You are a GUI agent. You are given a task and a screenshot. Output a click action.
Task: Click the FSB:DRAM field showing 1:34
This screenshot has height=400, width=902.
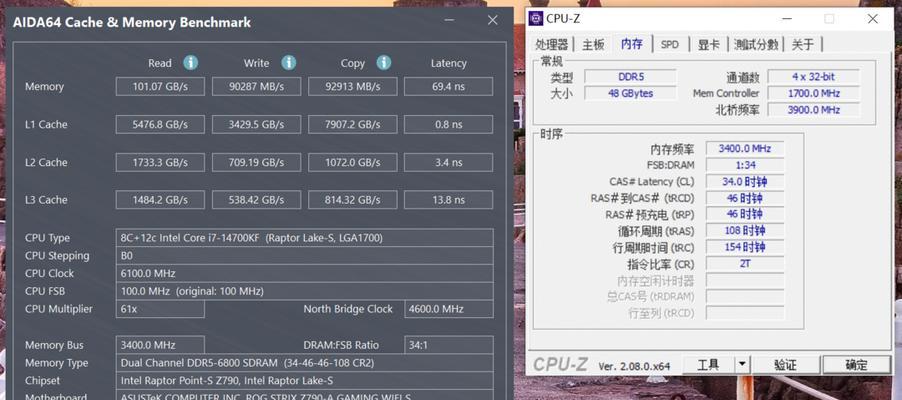(x=744, y=165)
